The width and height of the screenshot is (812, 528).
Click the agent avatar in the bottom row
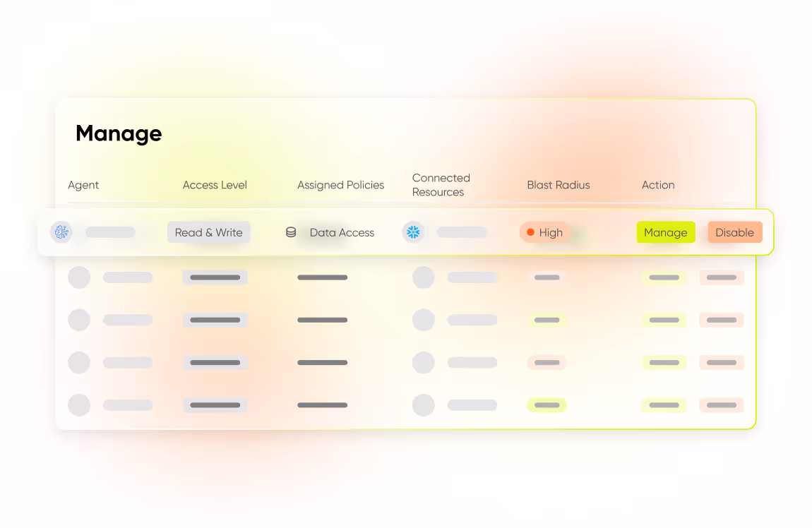point(79,404)
